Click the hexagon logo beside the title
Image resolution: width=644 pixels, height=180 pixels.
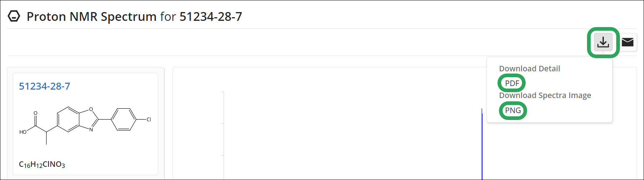(x=14, y=16)
